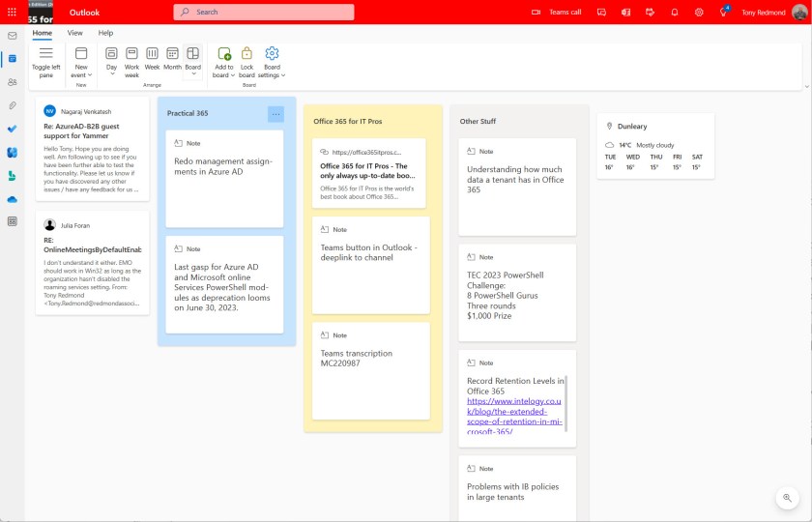The height and width of the screenshot is (522, 812).
Task: Switch to Month view
Action: (172, 58)
